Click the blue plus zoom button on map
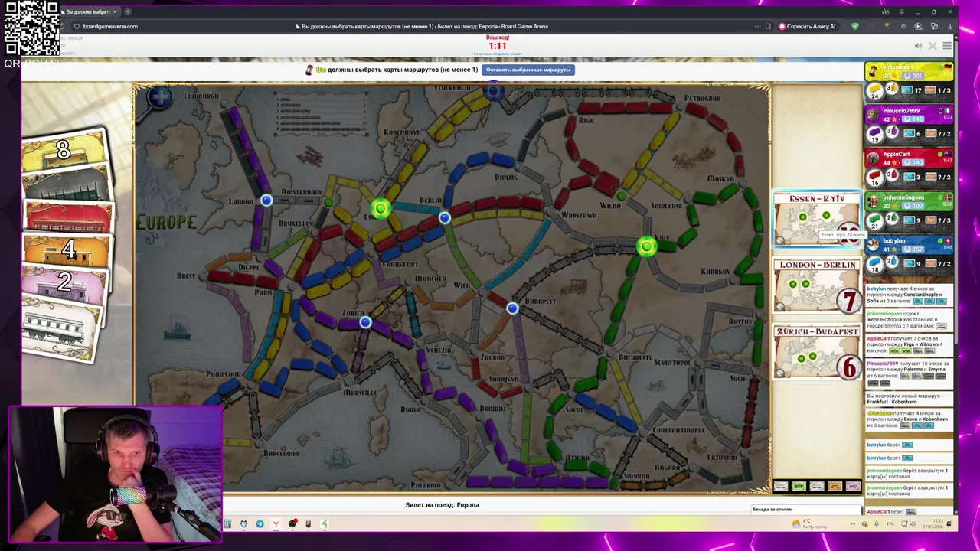 tap(160, 97)
